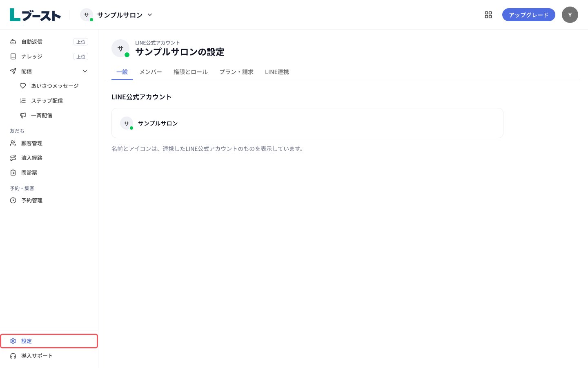Open the LINE連携 tab

(277, 72)
